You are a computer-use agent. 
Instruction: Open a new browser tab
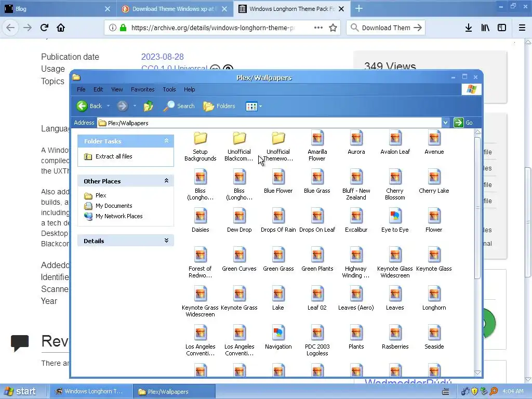(x=358, y=9)
